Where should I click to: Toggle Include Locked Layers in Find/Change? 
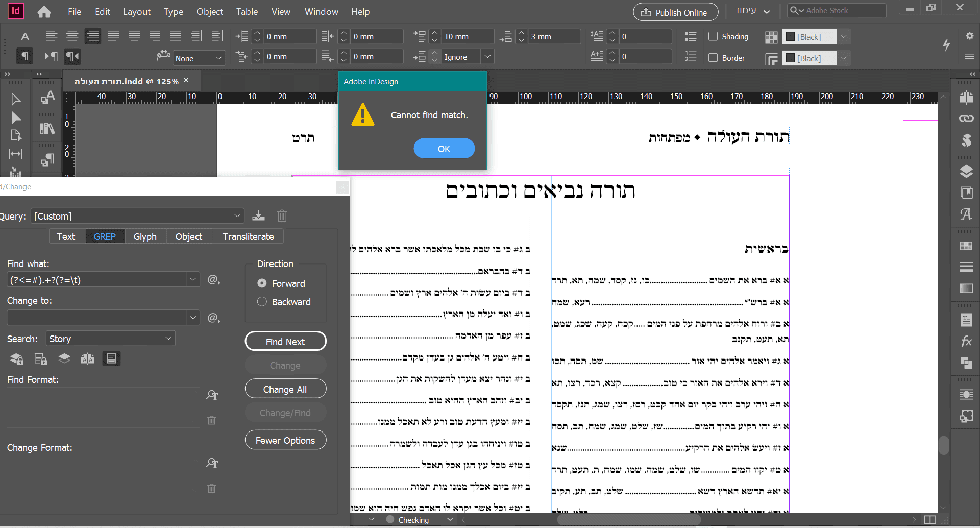coord(16,358)
